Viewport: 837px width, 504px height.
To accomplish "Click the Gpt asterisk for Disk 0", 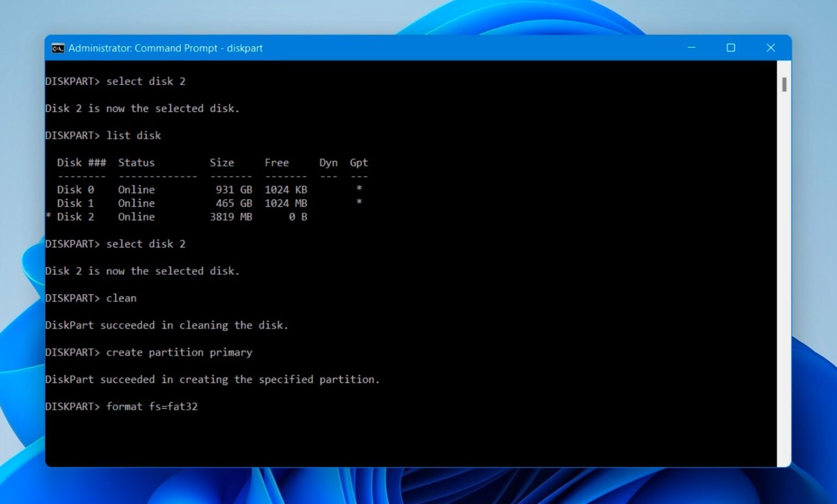I will click(359, 189).
